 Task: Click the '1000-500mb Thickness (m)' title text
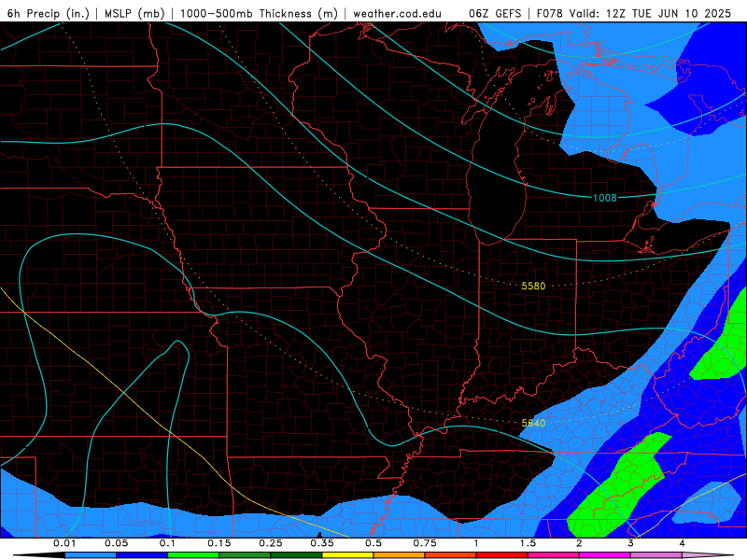click(259, 14)
